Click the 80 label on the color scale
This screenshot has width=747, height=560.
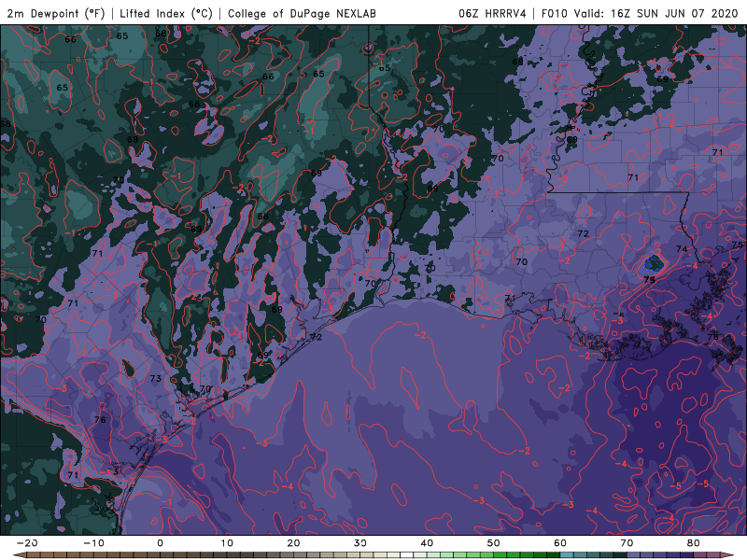pos(694,543)
